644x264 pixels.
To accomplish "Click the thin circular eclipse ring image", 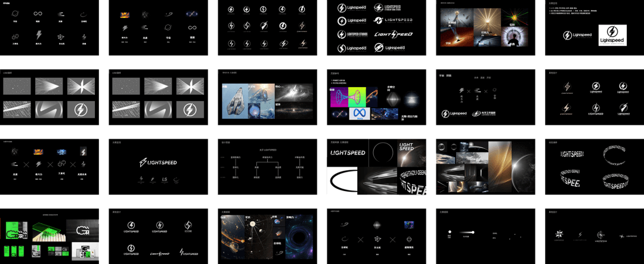I will (383, 152).
